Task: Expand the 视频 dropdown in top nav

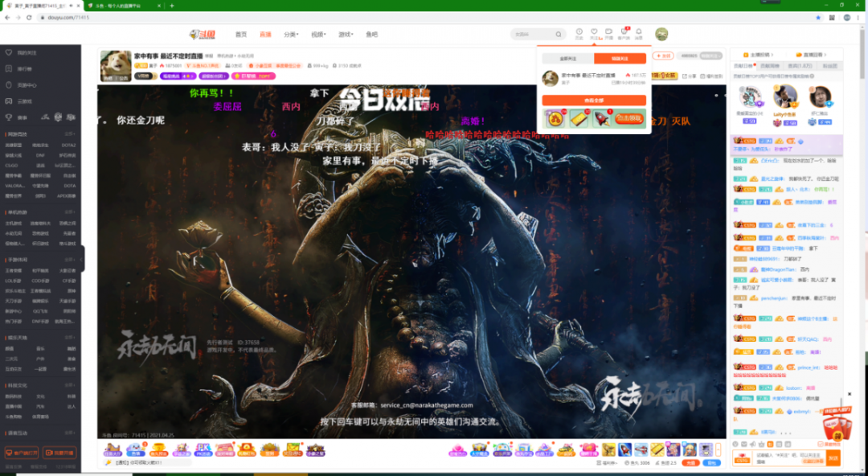Action: coord(318,35)
